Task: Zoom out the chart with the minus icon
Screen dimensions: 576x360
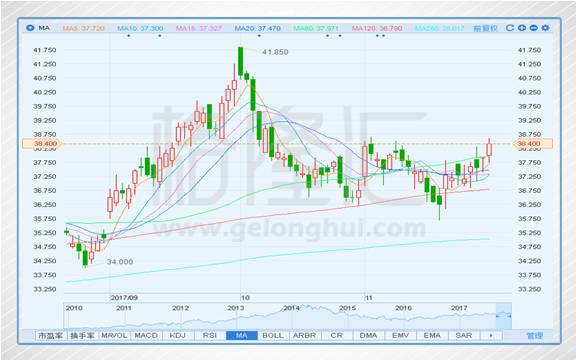Action: point(533,28)
